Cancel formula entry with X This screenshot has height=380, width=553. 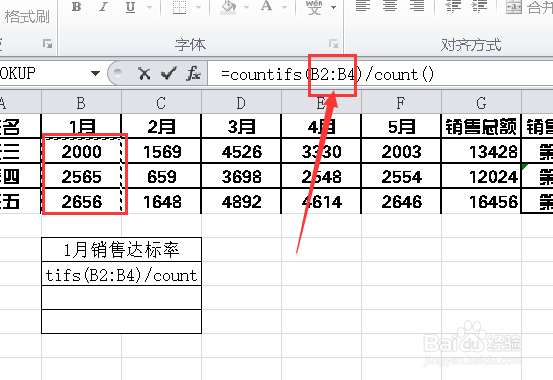[144, 73]
